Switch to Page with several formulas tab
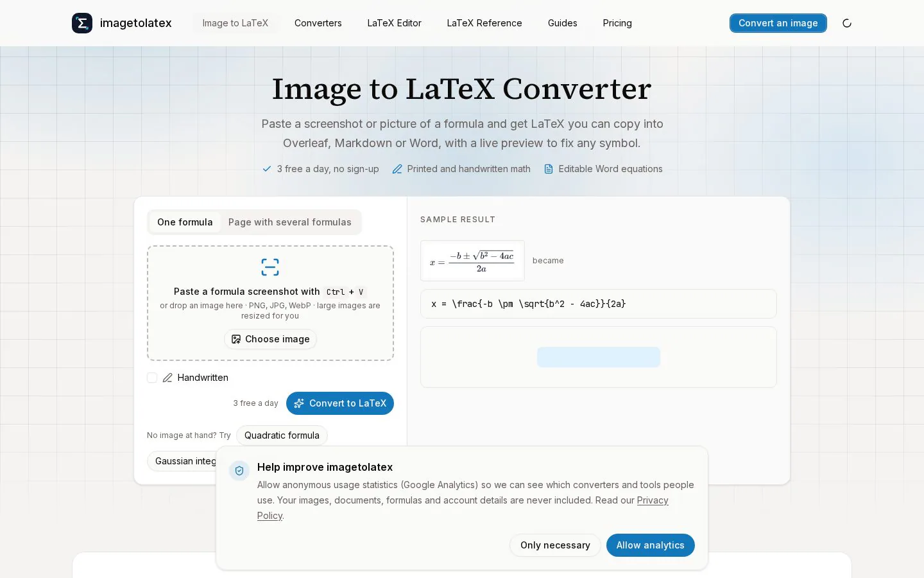This screenshot has width=924, height=578. click(290, 222)
